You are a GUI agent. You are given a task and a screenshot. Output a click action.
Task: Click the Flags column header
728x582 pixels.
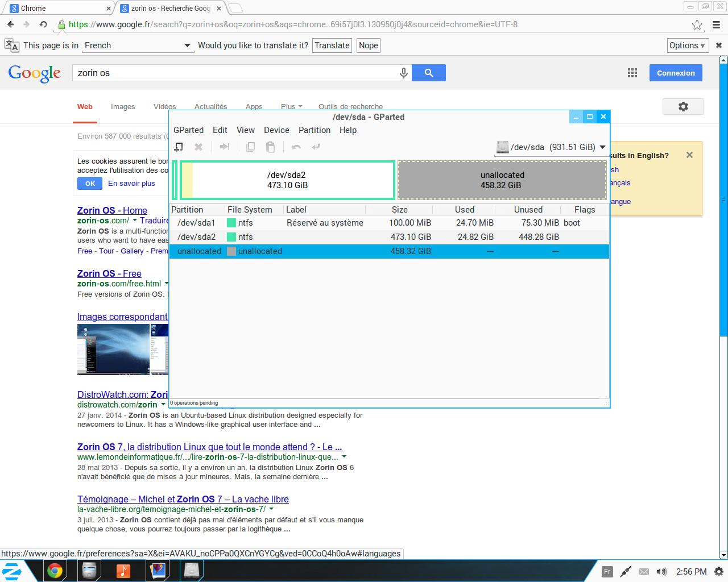coord(585,210)
